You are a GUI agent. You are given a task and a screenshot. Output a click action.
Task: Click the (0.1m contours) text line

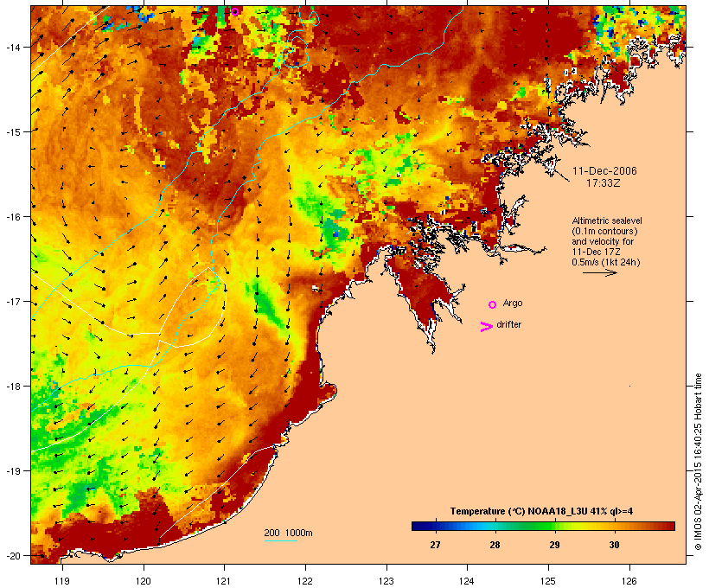click(x=605, y=231)
